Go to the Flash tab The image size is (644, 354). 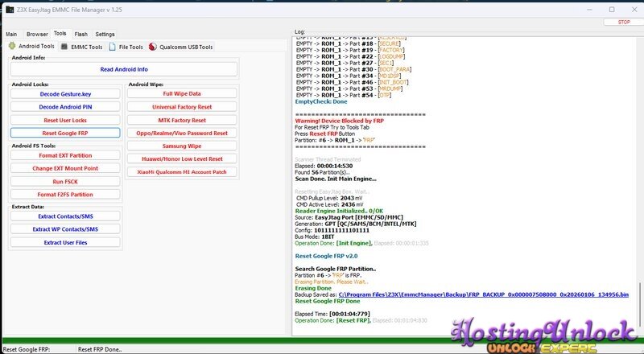[81, 35]
